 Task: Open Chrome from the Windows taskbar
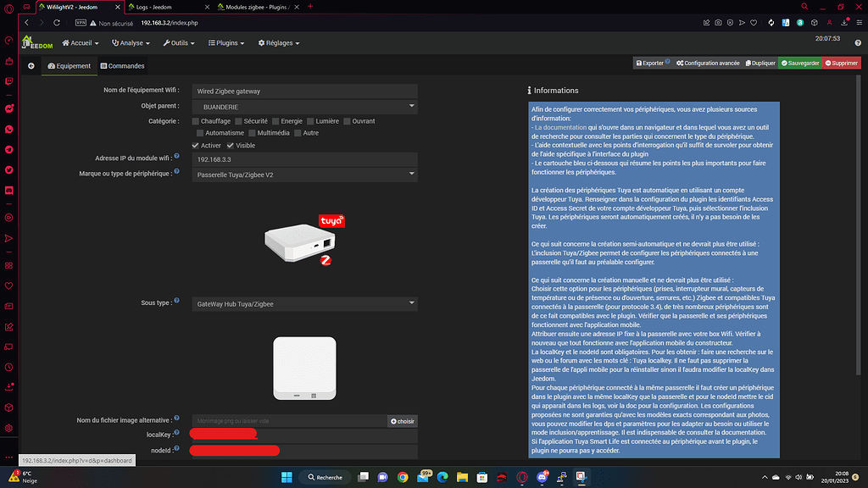tap(403, 477)
